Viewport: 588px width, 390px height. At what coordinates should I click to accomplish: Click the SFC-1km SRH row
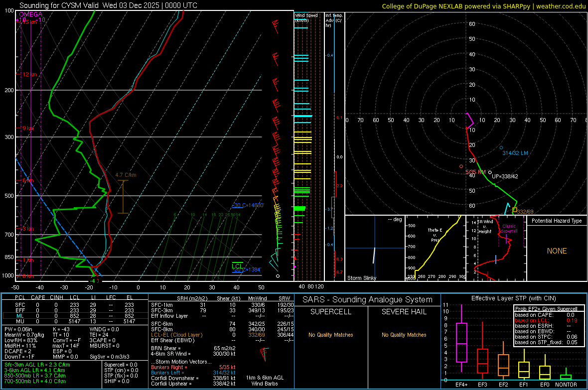coord(222,305)
